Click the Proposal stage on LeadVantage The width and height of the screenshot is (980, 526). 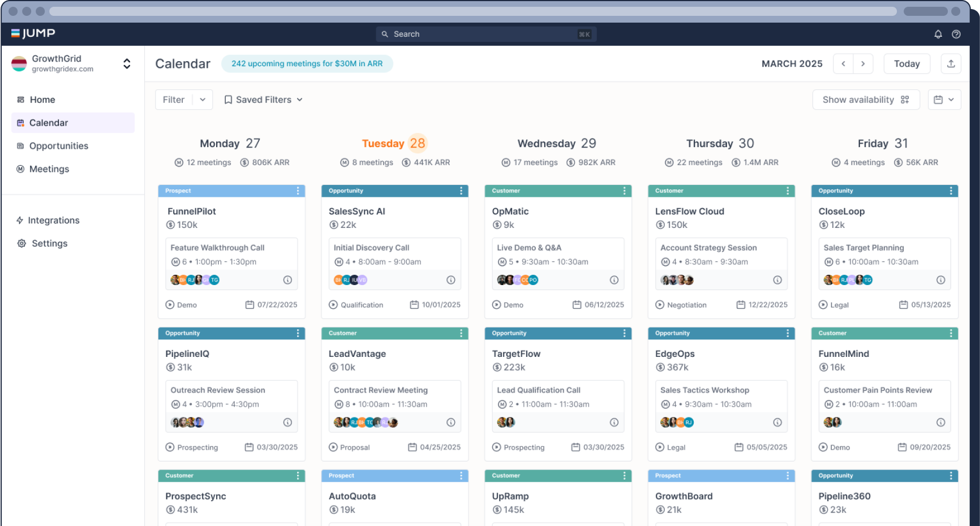tap(349, 447)
